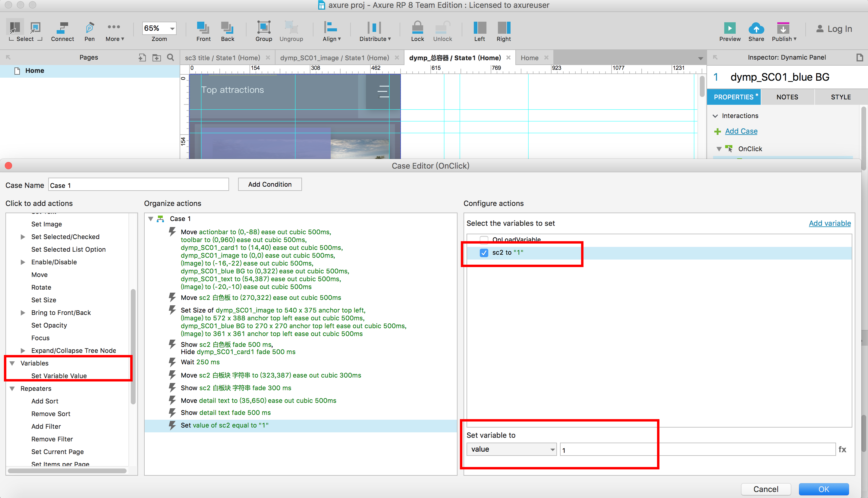
Task: Click the add folder icon in Pages
Action: (x=156, y=58)
